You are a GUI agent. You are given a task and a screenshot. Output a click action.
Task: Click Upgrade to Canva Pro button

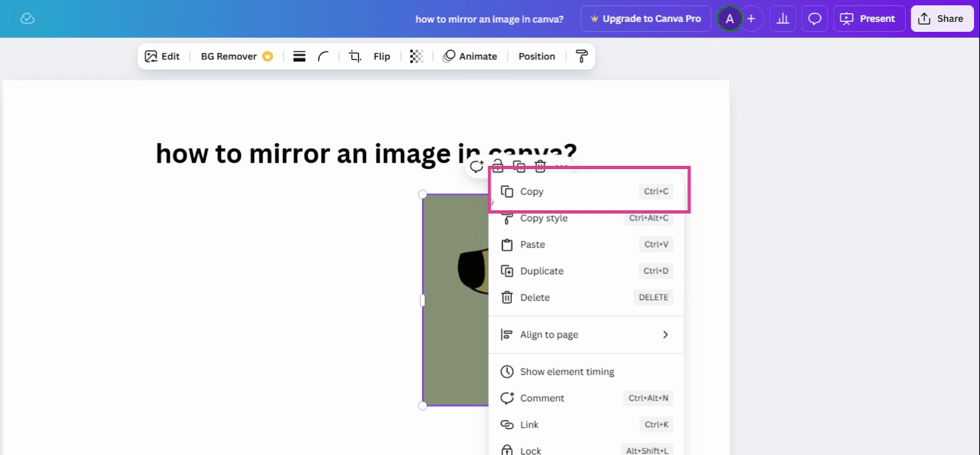(x=646, y=19)
